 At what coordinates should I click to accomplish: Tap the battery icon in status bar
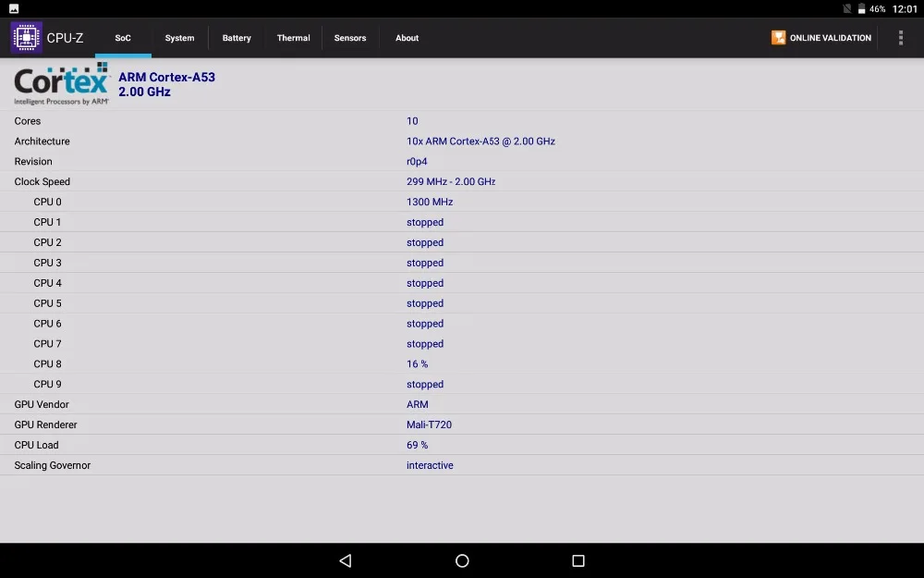point(861,9)
